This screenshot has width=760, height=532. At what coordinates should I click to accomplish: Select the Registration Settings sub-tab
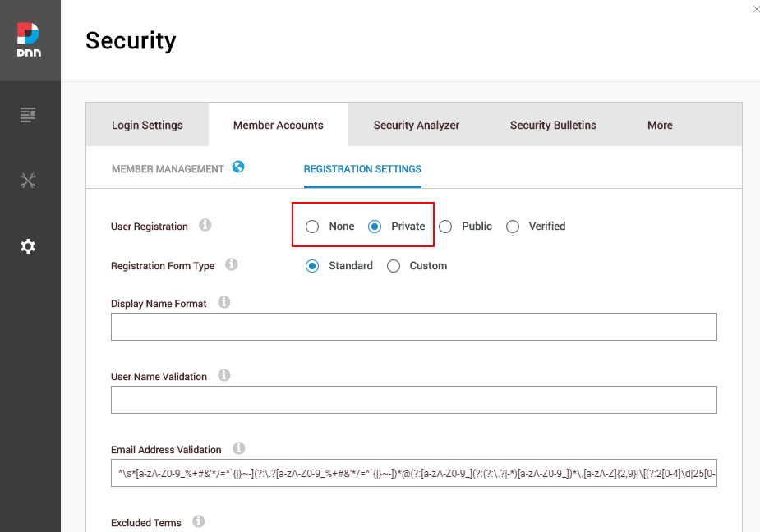tap(362, 169)
